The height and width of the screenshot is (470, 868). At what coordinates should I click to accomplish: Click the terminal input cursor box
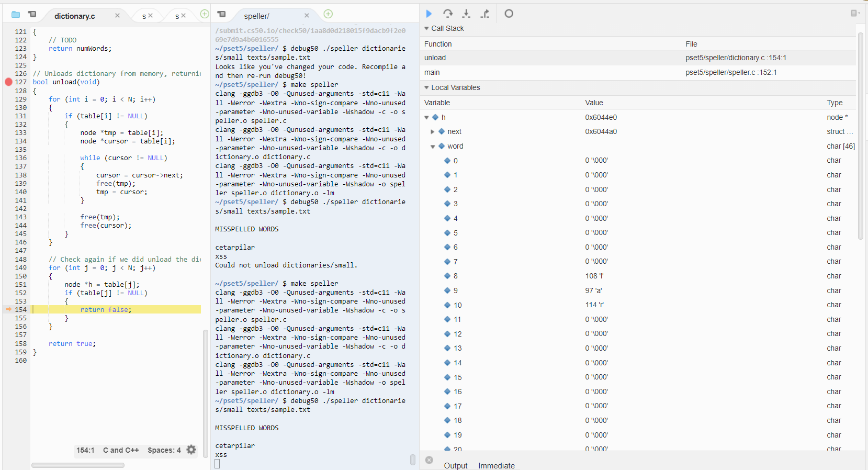point(217,464)
